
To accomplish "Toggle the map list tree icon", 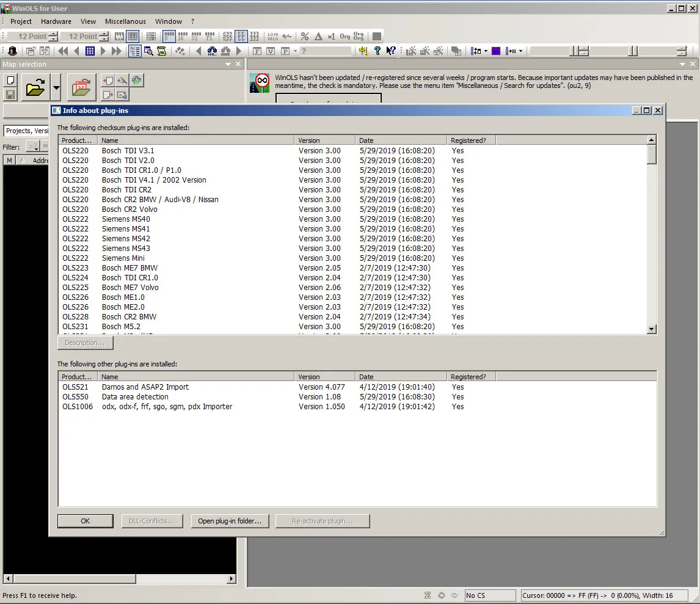I will click(134, 51).
